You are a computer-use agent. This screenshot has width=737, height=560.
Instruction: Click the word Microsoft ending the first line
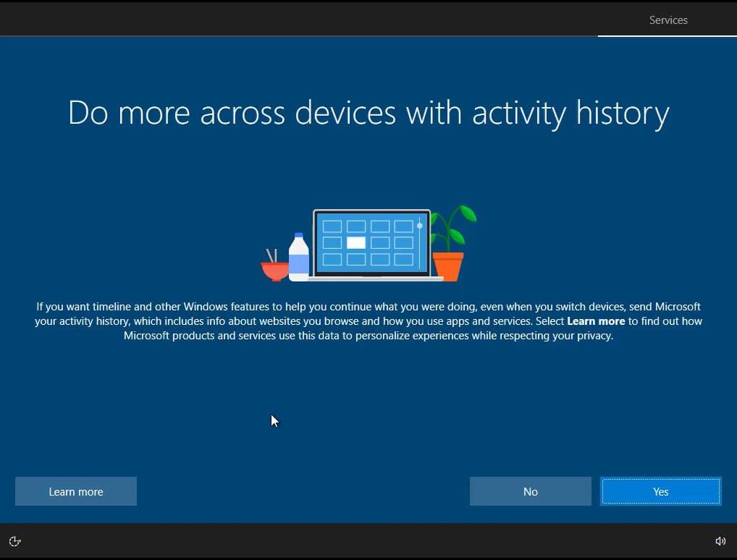(x=673, y=306)
